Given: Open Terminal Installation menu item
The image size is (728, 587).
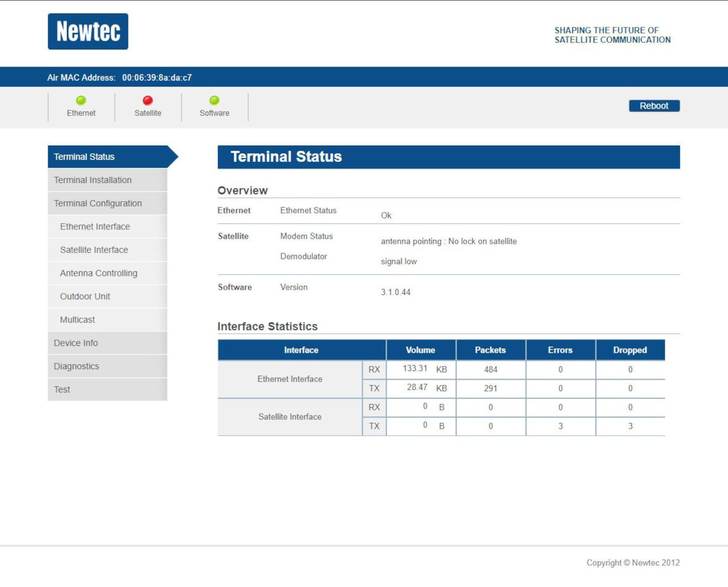Looking at the screenshot, I should [x=92, y=180].
